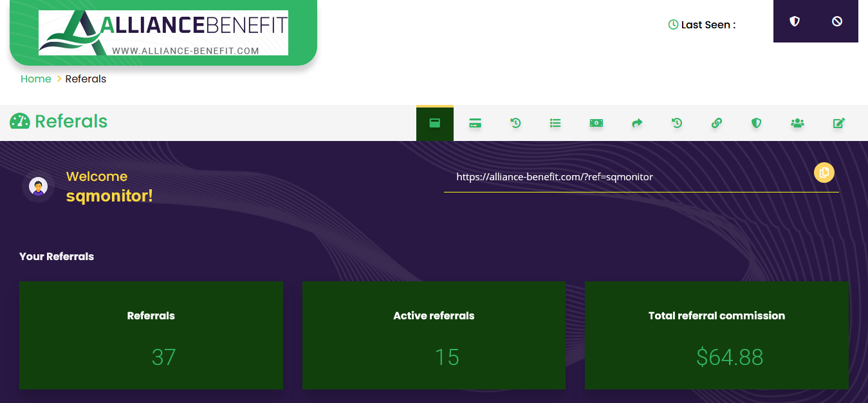Click the 'Referals' page title
Screen dimensions: 868x403
coord(71,122)
